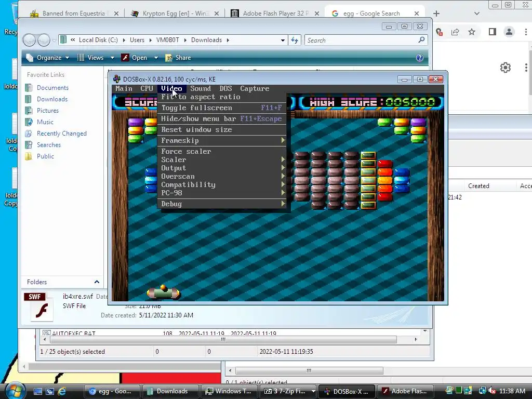The width and height of the screenshot is (532, 399).
Task: Click the SWF file thumbnail in details pane
Action: (39, 307)
